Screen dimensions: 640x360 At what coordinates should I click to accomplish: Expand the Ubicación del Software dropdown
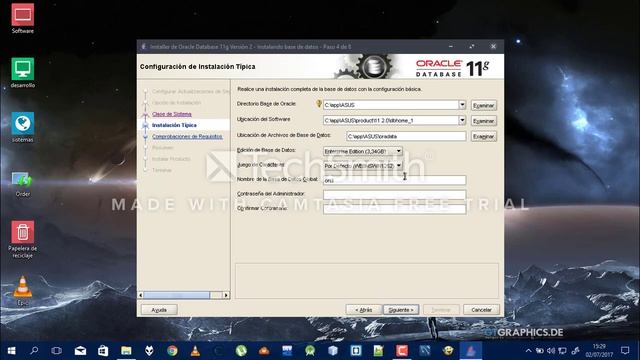tap(462, 120)
